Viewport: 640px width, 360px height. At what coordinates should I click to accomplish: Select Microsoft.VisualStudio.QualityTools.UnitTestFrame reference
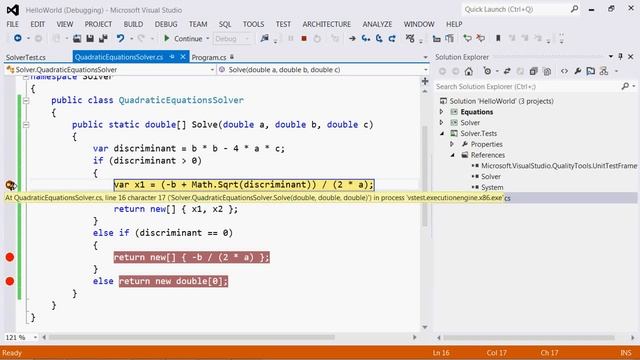[x=559, y=165]
